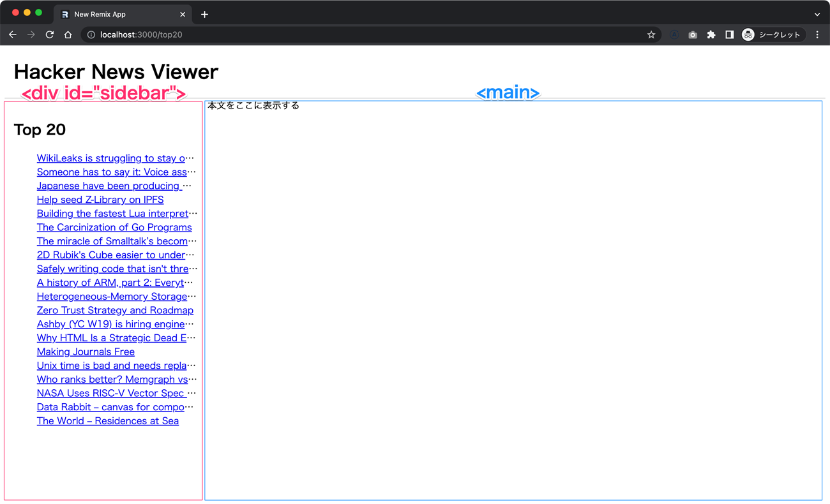Open the Chrome three-dot menu
Image resolution: width=830 pixels, height=504 pixels.
tap(817, 34)
